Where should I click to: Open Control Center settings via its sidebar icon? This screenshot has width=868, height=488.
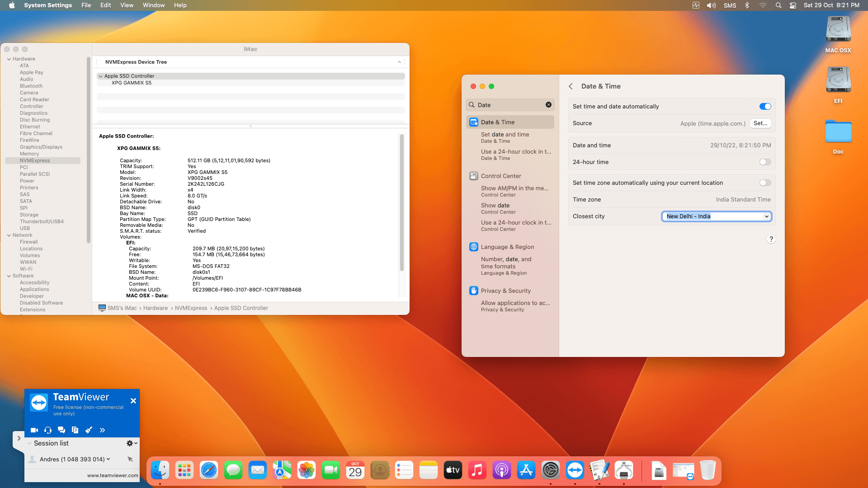click(473, 176)
